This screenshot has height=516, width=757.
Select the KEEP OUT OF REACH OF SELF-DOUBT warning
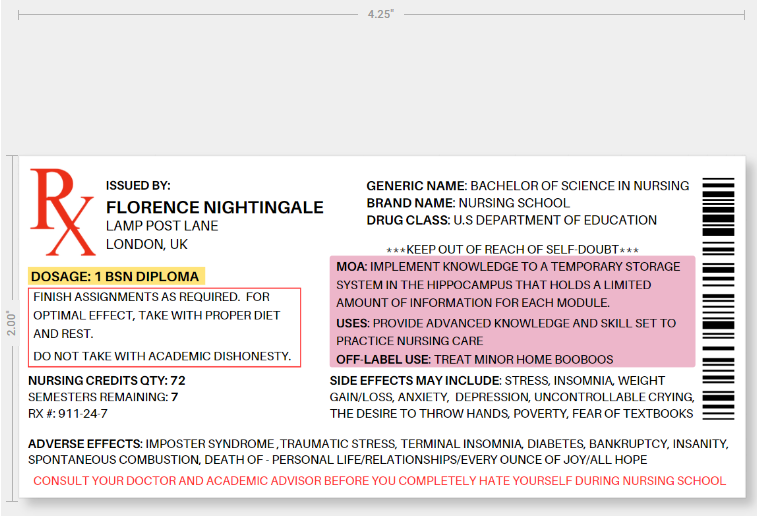pos(512,249)
